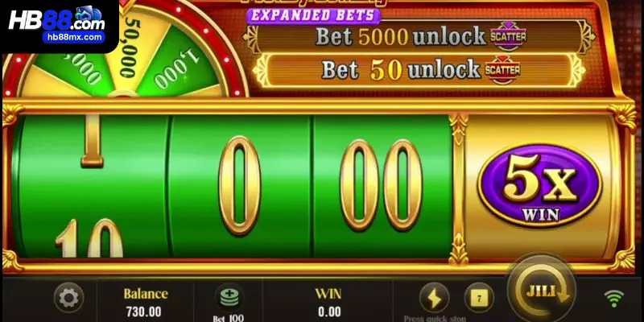This screenshot has width=644, height=322.
Task: Open the Expanded Bets purple label
Action: (313, 15)
